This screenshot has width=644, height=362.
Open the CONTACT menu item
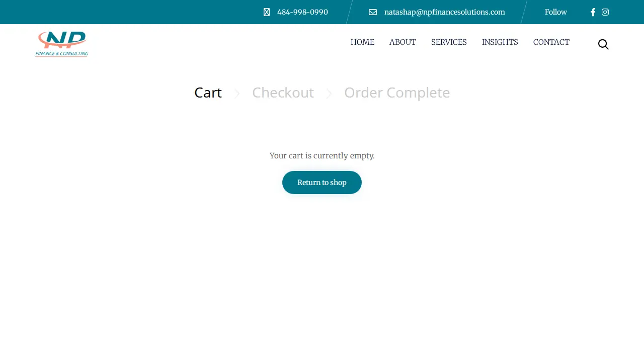tap(551, 42)
